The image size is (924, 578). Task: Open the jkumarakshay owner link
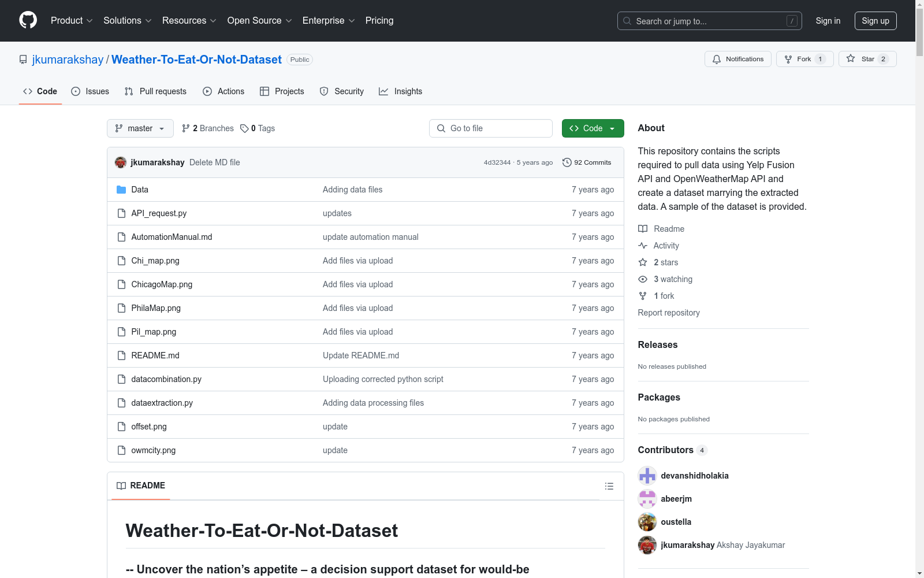pos(68,60)
